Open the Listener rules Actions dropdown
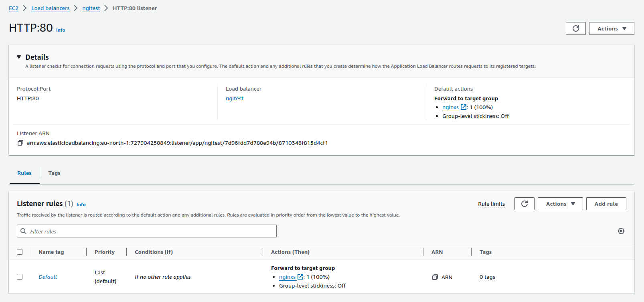 pos(560,204)
